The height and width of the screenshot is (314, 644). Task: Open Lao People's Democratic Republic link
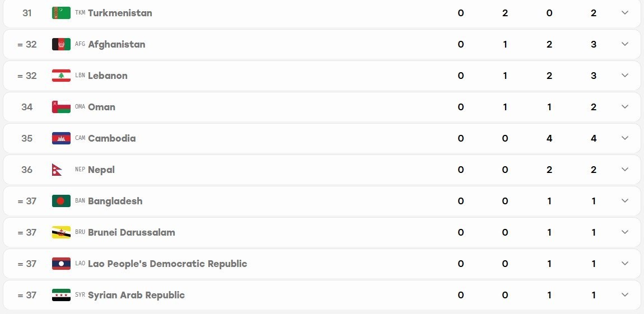[x=167, y=264]
